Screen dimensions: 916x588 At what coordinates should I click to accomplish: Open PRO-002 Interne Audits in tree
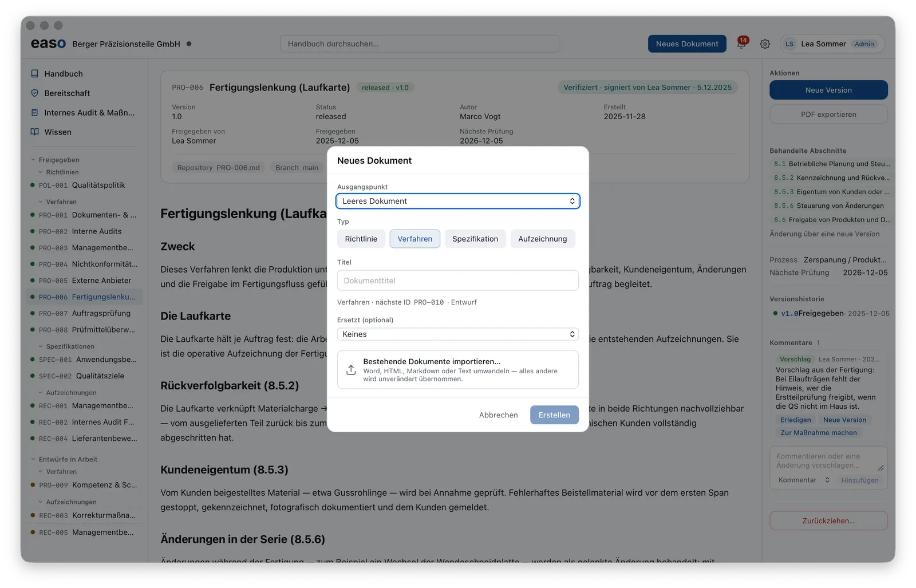85,231
